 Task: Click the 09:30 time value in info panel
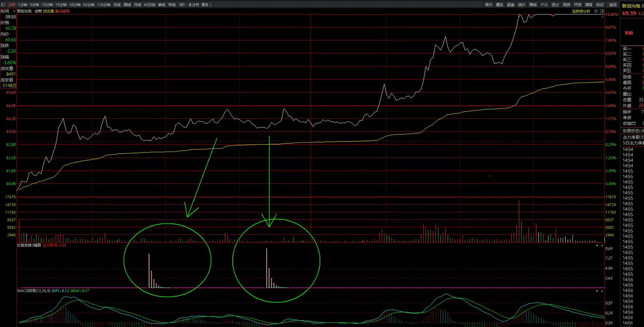click(11, 17)
